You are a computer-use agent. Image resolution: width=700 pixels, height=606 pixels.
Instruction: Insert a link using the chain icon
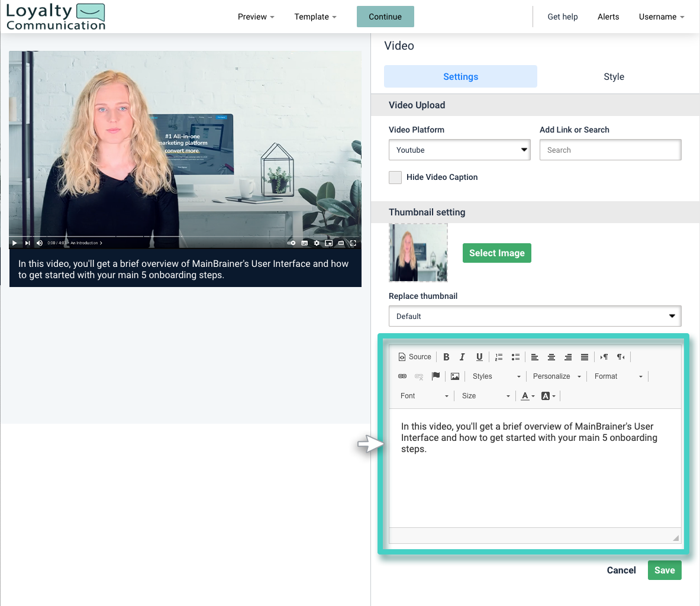click(402, 376)
